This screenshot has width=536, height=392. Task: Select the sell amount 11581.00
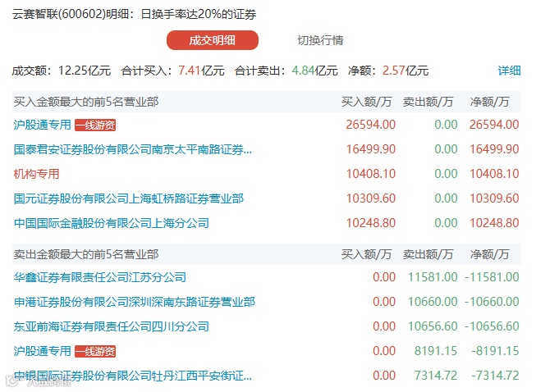pos(433,277)
